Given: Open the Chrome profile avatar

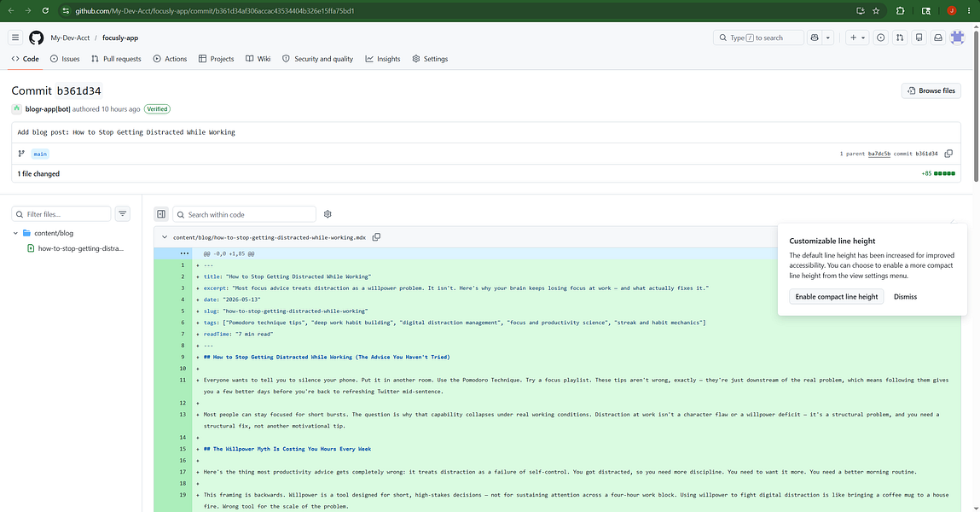Looking at the screenshot, I should (951, 10).
